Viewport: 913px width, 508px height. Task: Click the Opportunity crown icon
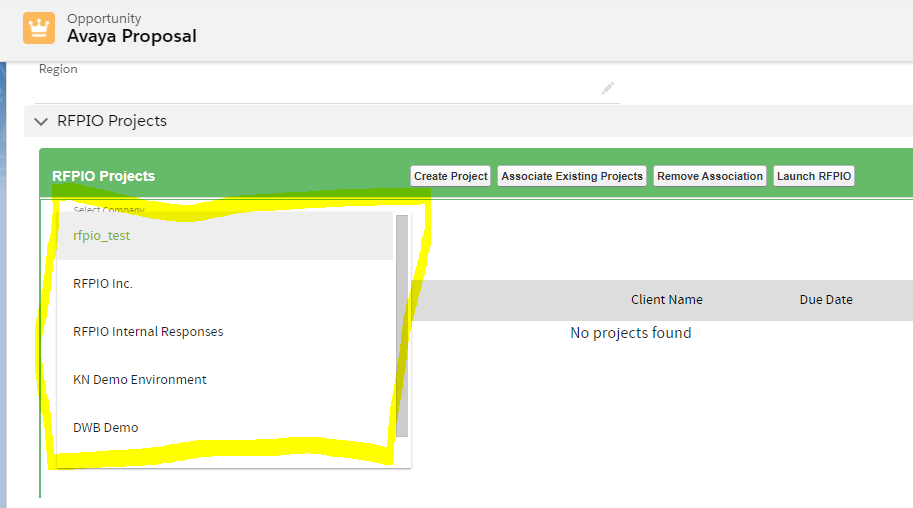(x=39, y=28)
